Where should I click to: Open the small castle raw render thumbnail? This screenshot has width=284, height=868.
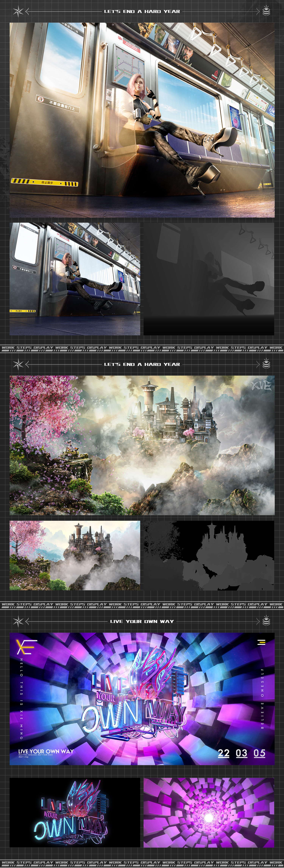(75, 555)
